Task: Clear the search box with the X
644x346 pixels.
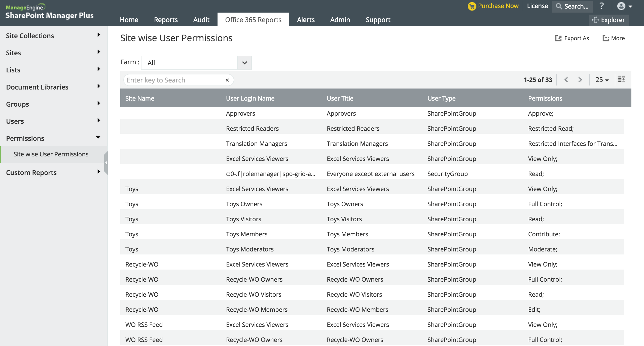Action: pyautogui.click(x=227, y=80)
